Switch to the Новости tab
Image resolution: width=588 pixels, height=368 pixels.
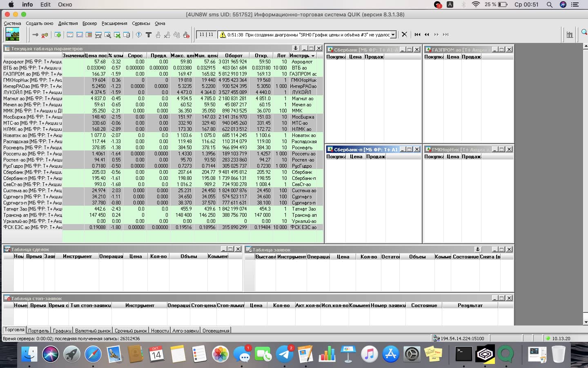pyautogui.click(x=160, y=330)
